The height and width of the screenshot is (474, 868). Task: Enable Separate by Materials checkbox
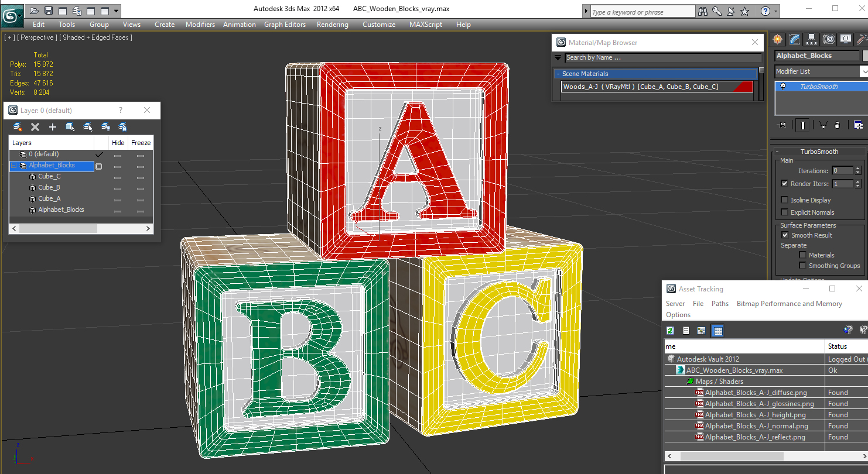(802, 255)
